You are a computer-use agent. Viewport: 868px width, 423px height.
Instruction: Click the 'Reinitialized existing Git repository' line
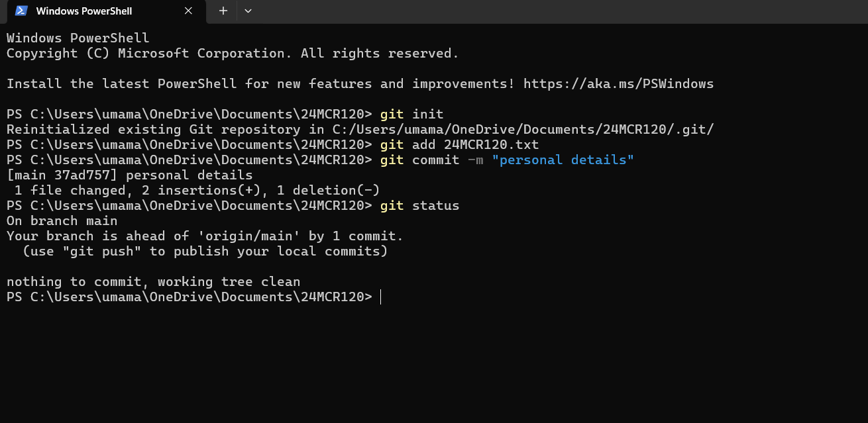[x=360, y=130]
